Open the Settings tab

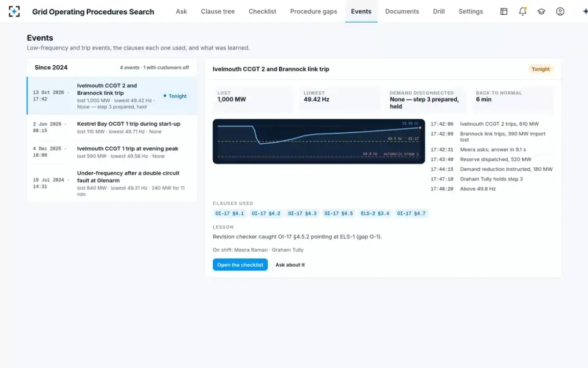[x=470, y=11]
